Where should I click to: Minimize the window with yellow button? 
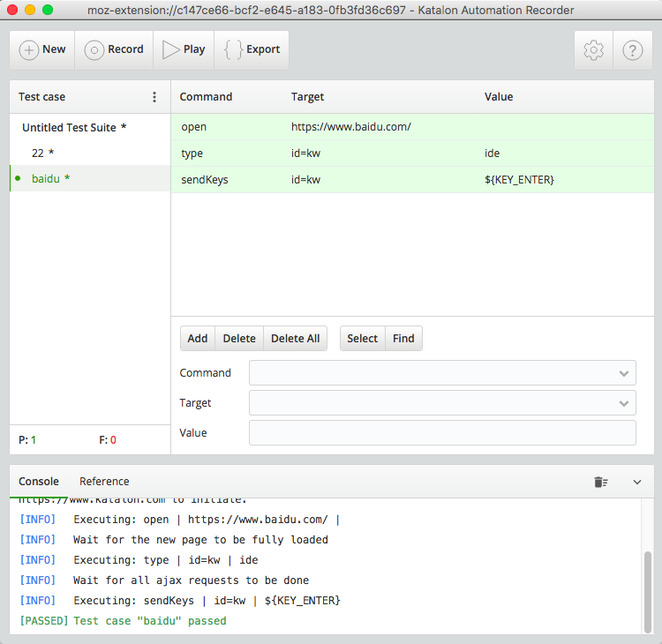pyautogui.click(x=30, y=10)
